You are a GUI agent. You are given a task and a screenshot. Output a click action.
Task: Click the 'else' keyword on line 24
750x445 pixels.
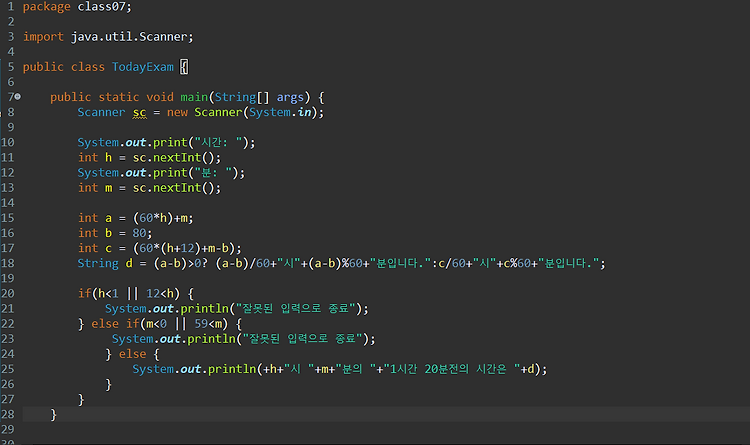point(132,354)
